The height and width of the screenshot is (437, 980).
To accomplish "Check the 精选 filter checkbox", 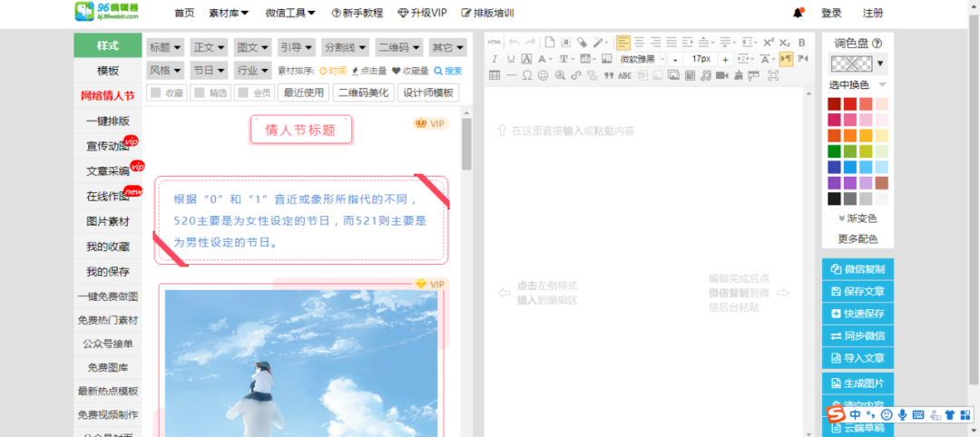I will [x=199, y=92].
